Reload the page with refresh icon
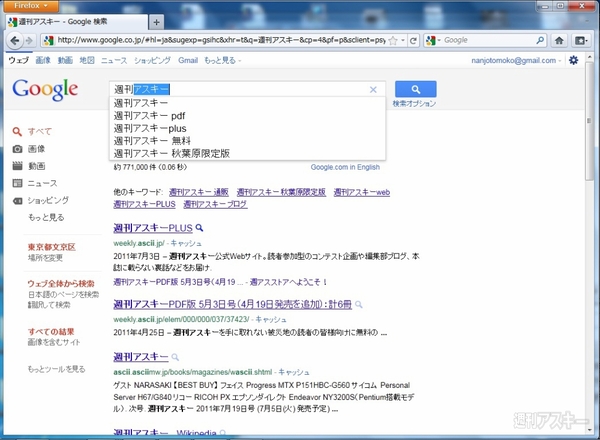 point(413,40)
